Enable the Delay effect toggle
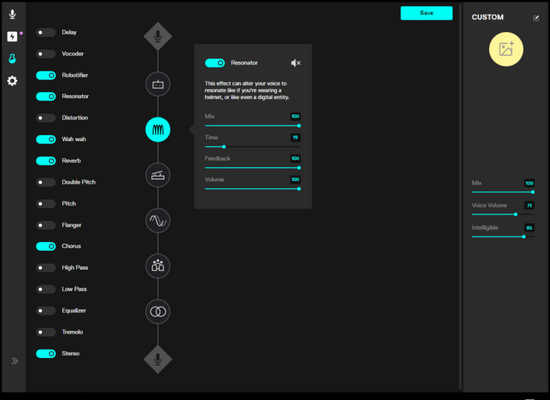The image size is (550, 400). pos(46,33)
